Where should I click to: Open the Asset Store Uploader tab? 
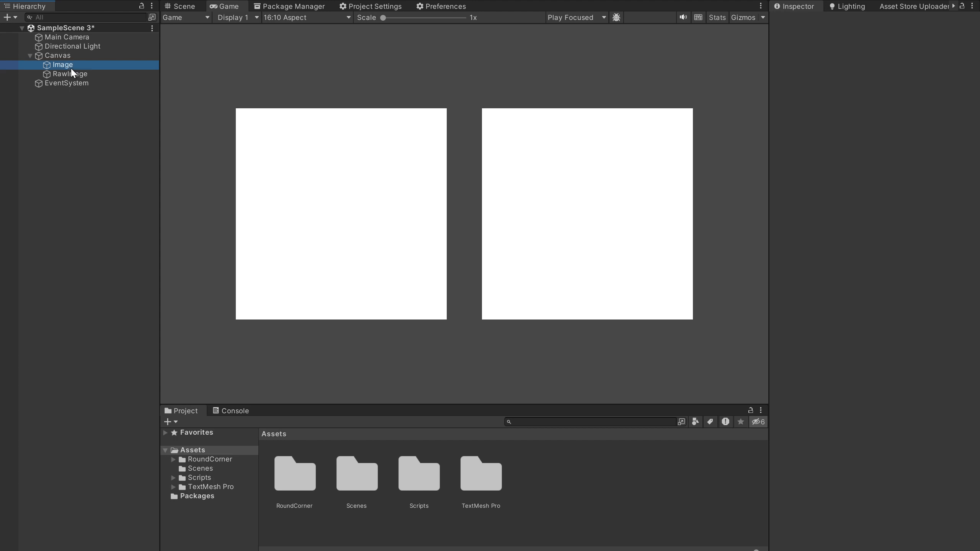pyautogui.click(x=914, y=6)
